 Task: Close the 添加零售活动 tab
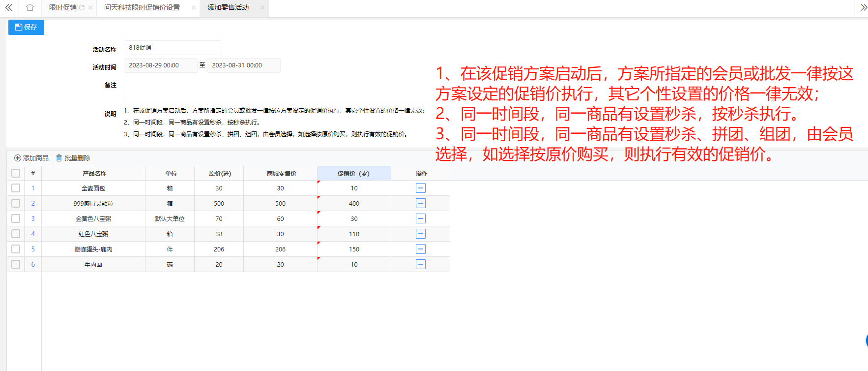(x=262, y=8)
